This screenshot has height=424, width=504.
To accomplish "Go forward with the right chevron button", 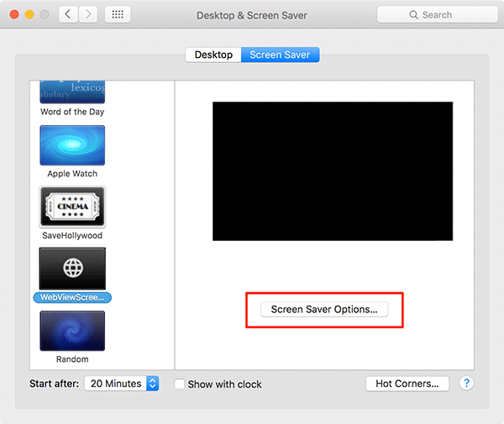I will [x=88, y=14].
